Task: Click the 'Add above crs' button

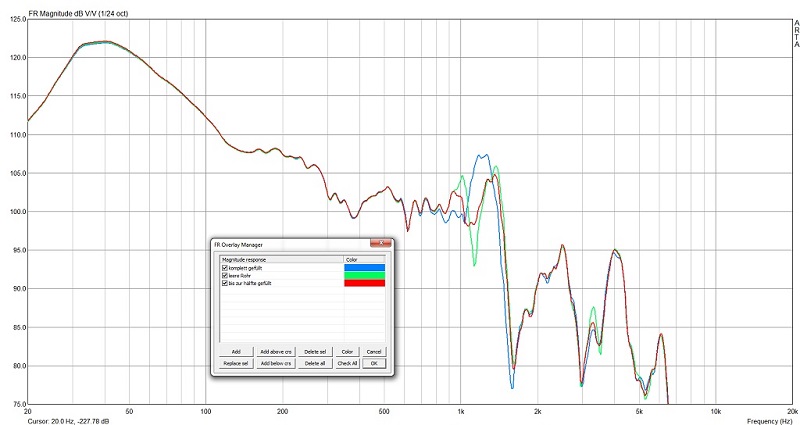Action: pyautogui.click(x=275, y=352)
